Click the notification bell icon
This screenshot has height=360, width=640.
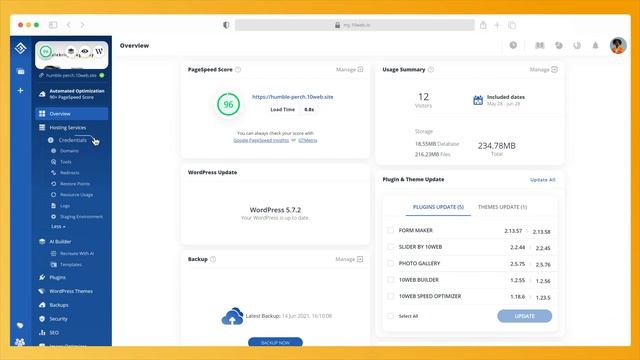point(596,45)
